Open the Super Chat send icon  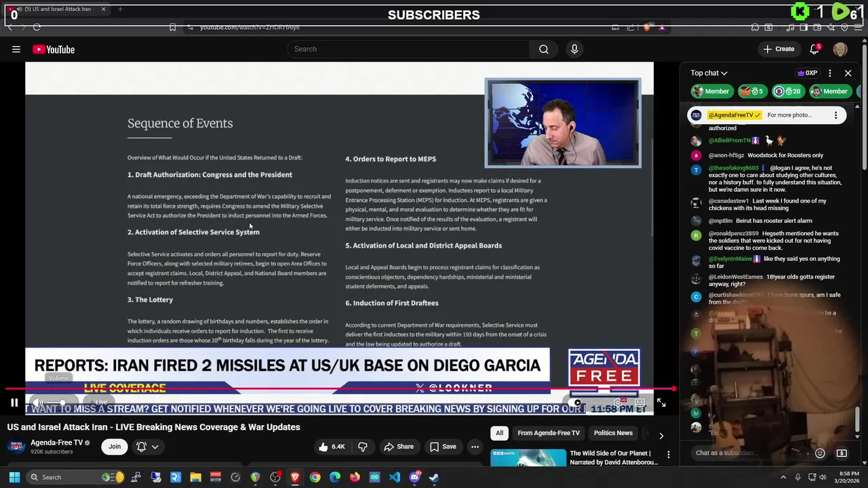(x=842, y=453)
